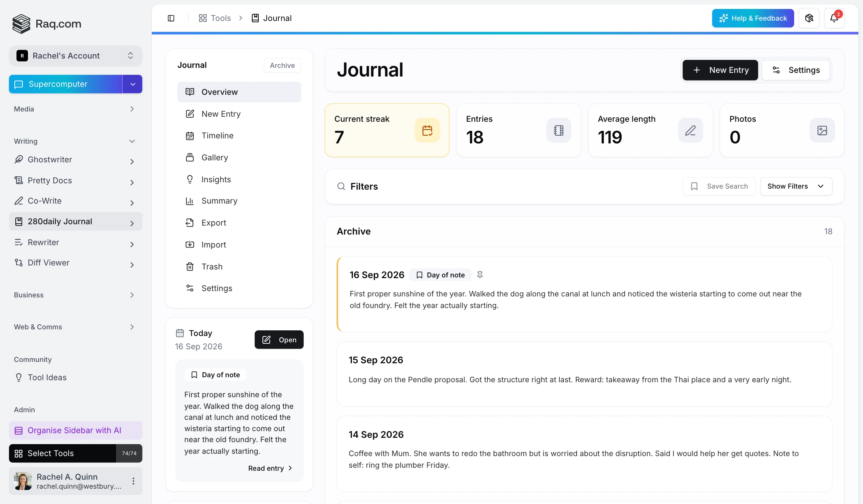Click the Journal breadcrumb
Image resolution: width=863 pixels, height=504 pixels.
(x=272, y=18)
